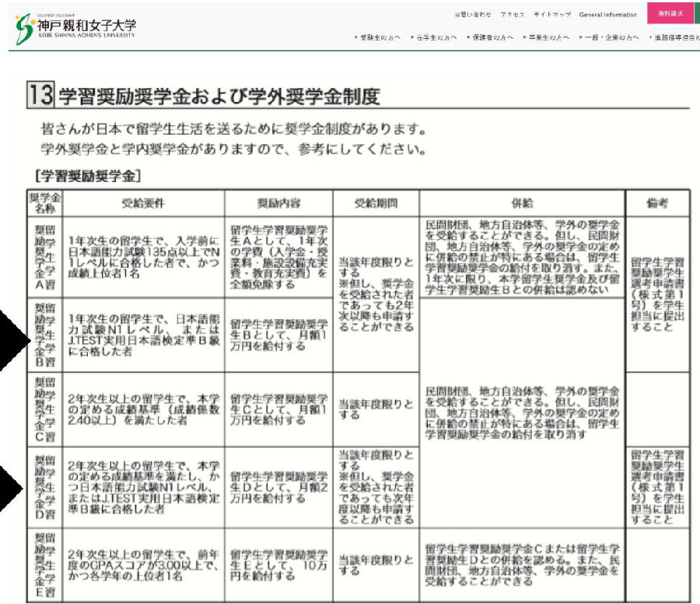Click scholarship E's period cell 当該年度限りとする
The image size is (700, 604).
click(376, 565)
